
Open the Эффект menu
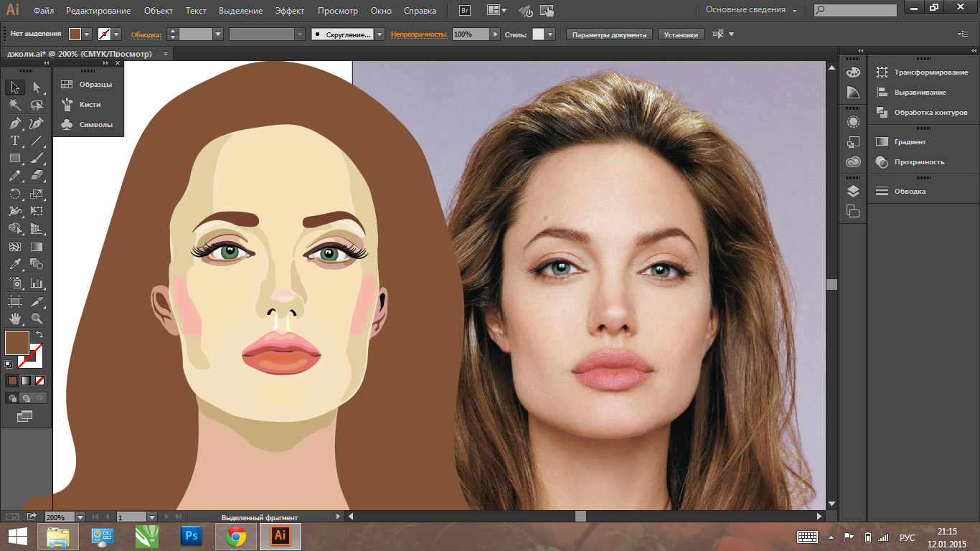point(289,11)
